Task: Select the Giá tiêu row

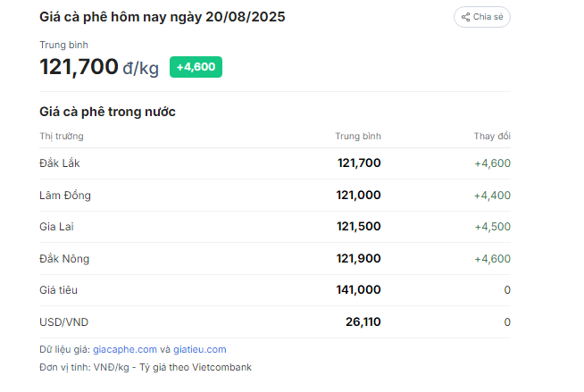Action: click(x=275, y=290)
